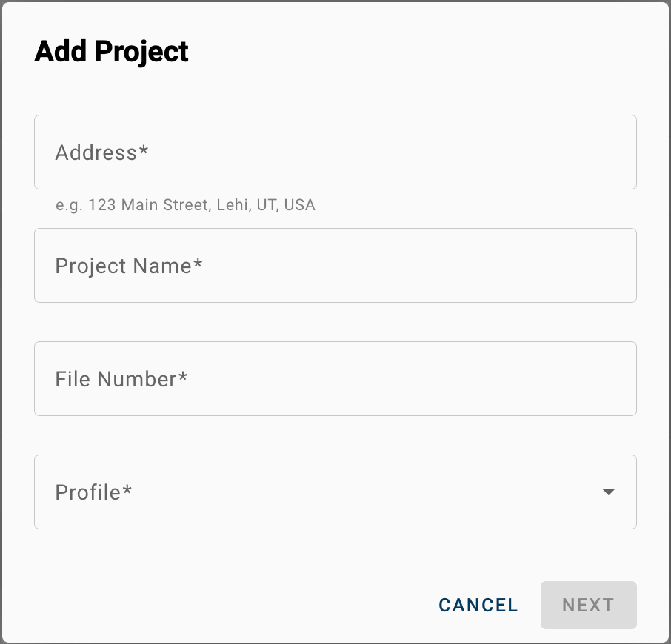
Task: Proceed with the NEXT button
Action: pos(588,605)
